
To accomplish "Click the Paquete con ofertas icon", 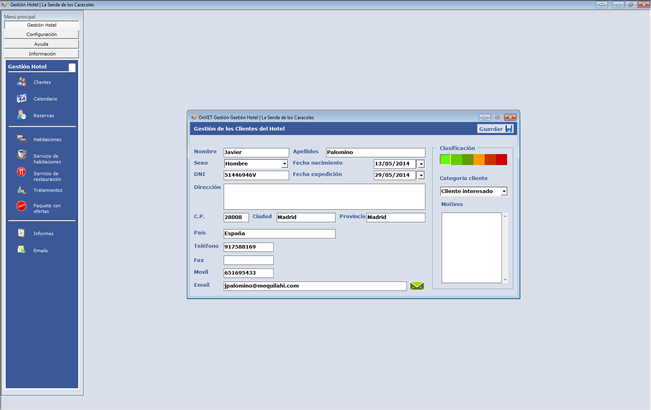I will pos(21,206).
